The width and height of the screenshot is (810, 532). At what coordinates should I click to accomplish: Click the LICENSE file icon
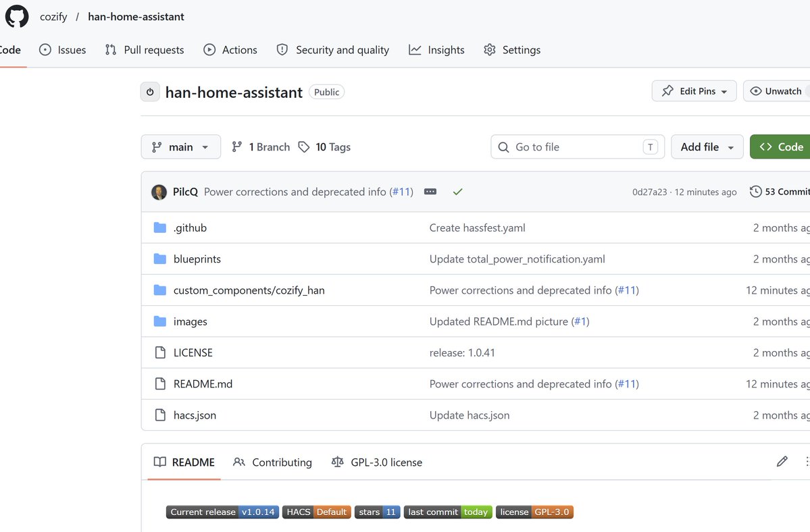coord(160,352)
